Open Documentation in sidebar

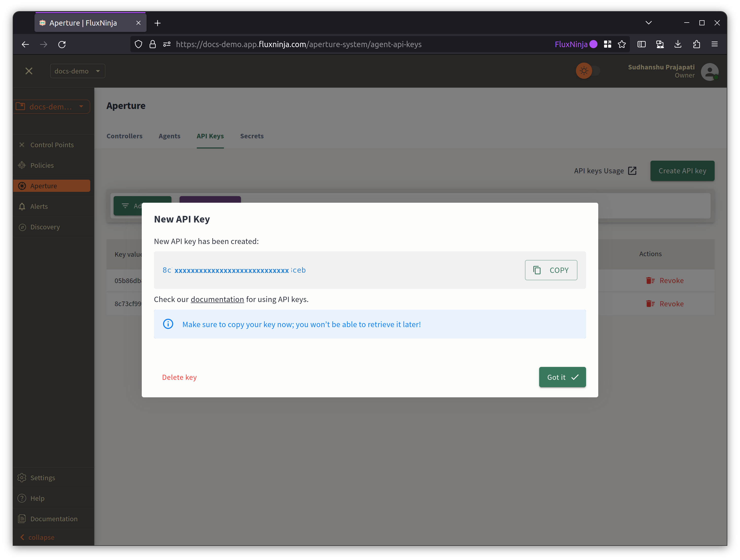point(53,518)
